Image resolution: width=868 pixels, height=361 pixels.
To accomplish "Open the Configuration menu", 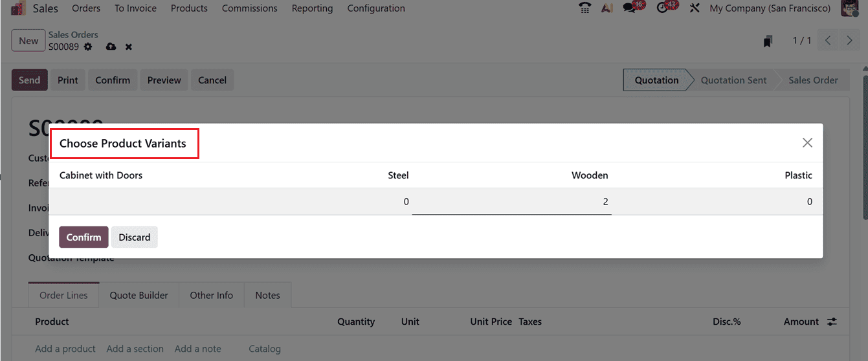I will tap(376, 8).
